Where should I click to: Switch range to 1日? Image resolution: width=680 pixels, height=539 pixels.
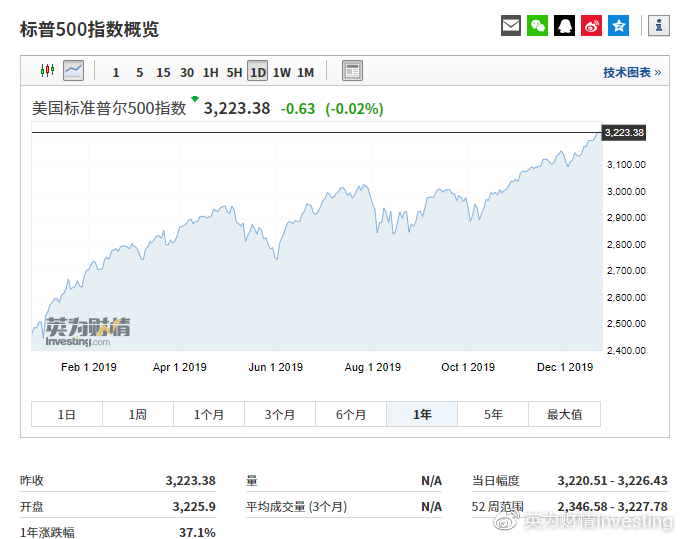coord(67,414)
